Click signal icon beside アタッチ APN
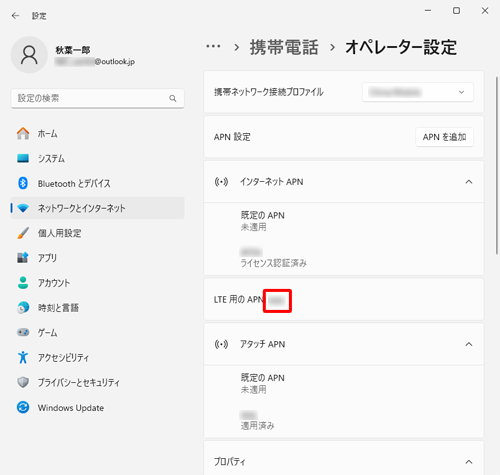 tap(221, 344)
